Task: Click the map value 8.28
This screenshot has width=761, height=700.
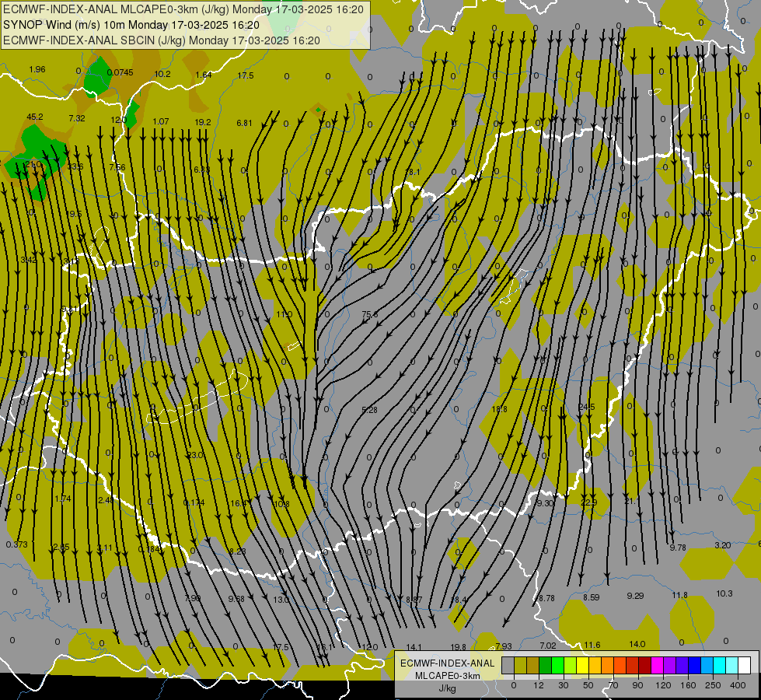Action: pyautogui.click(x=237, y=551)
